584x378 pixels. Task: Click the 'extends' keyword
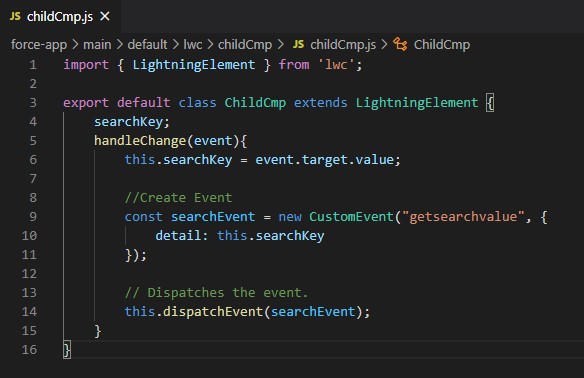(x=321, y=103)
